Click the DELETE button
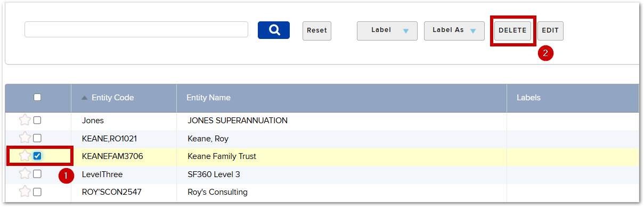The width and height of the screenshot is (644, 207). [512, 30]
